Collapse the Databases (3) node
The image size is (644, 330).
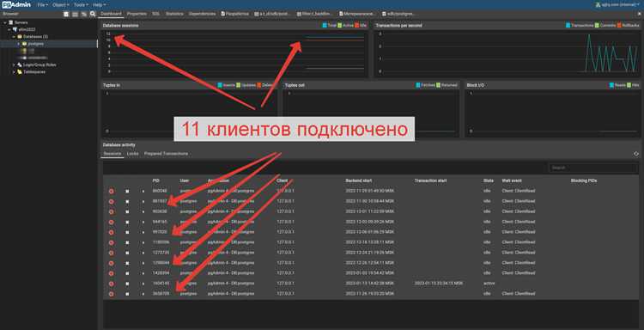14,37
